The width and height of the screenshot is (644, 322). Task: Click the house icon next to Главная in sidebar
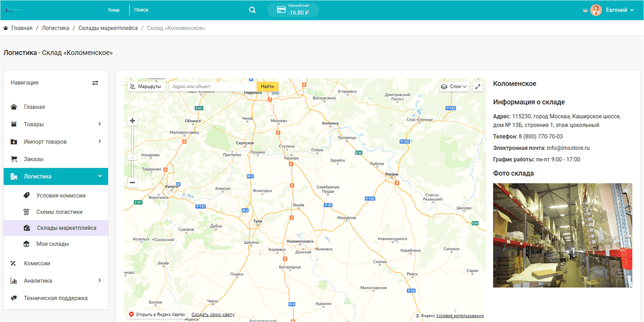click(x=14, y=107)
